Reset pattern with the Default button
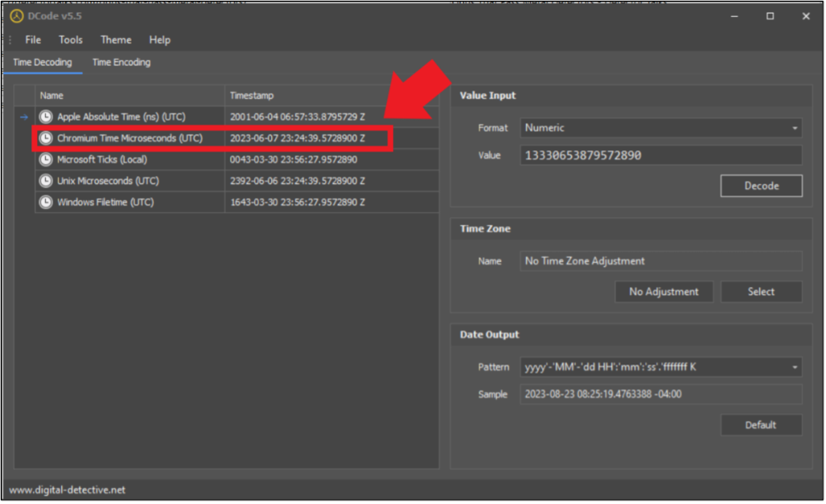Screen dimensions: 826x504 [761, 425]
